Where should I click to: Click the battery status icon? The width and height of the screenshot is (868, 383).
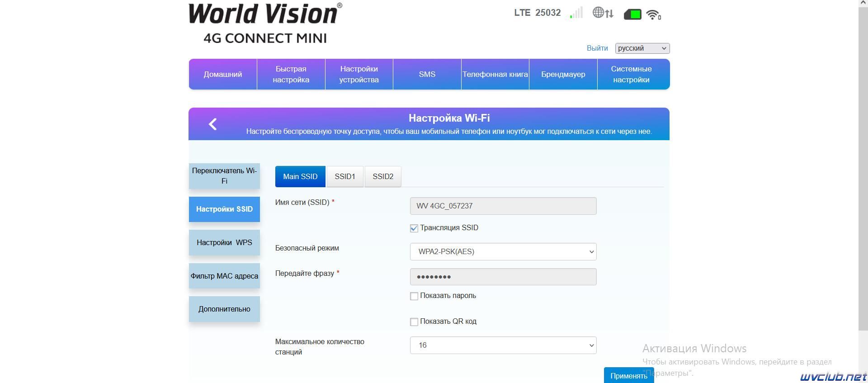click(x=632, y=14)
